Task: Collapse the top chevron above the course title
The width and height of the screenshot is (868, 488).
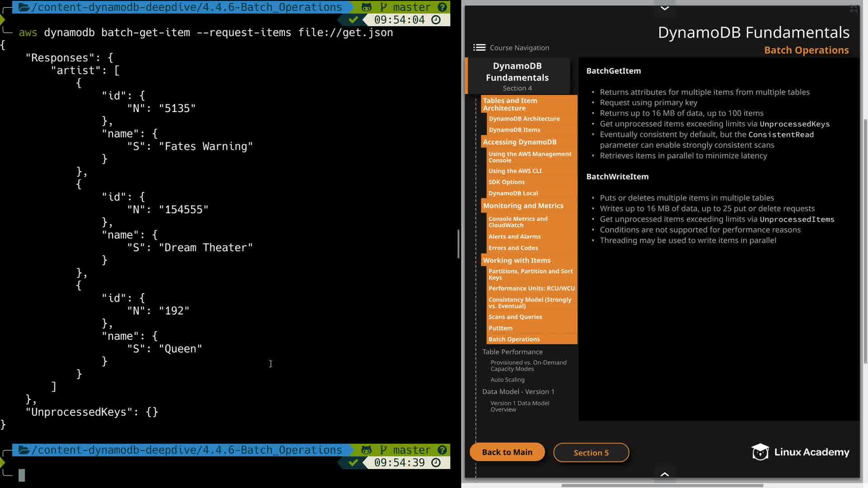Action: 665,8
